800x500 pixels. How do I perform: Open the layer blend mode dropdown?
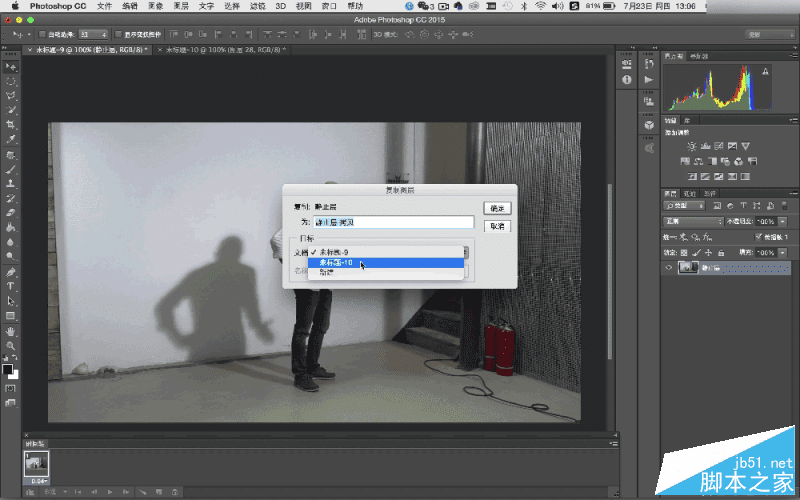pyautogui.click(x=694, y=221)
